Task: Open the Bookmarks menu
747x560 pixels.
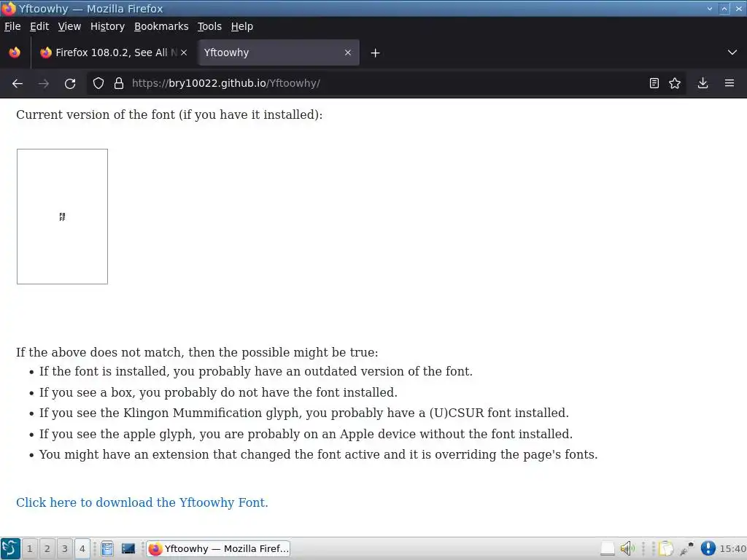Action: click(x=161, y=26)
